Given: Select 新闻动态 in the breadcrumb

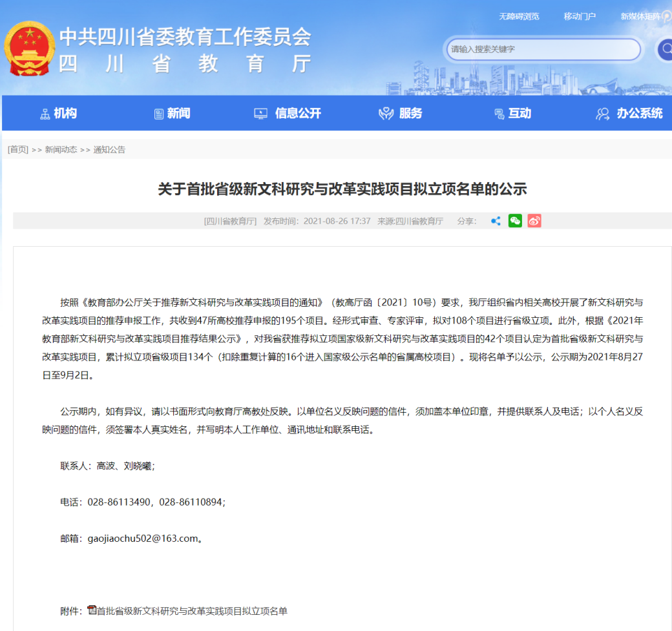Looking at the screenshot, I should (x=61, y=149).
